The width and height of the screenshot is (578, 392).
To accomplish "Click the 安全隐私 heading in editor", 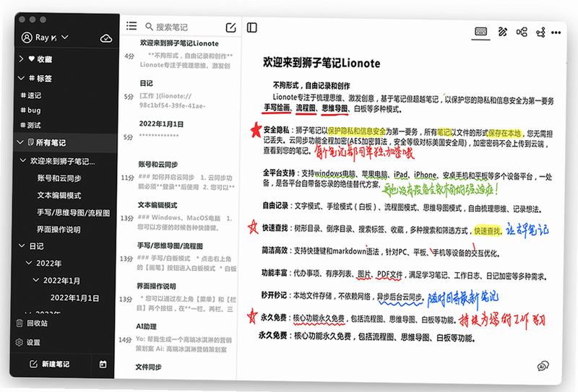I will pyautogui.click(x=276, y=130).
